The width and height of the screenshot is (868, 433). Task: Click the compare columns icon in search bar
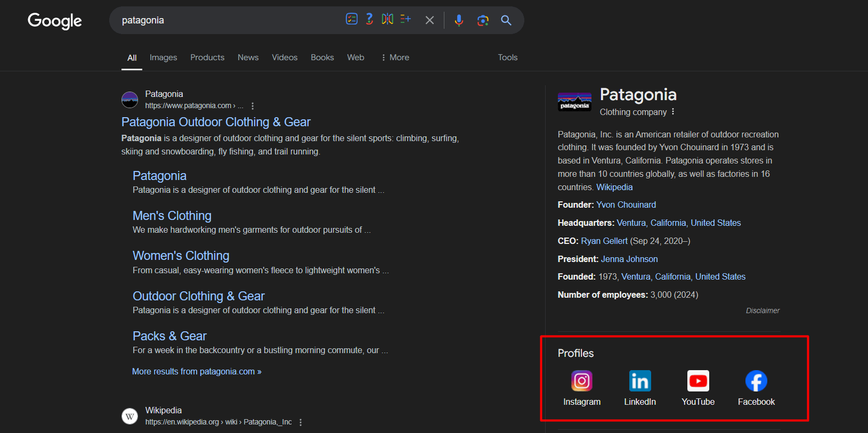tap(387, 19)
